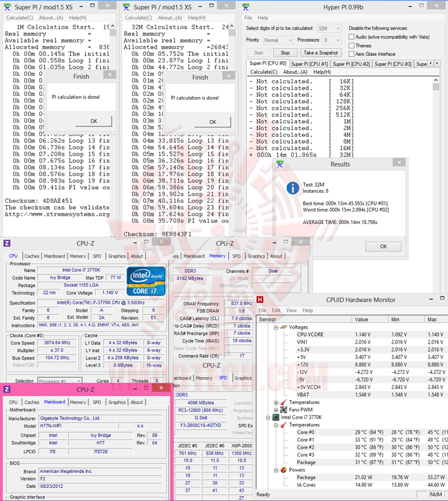
Task: Open the Processor #1 selection dropdown in CPU-Z
Action: tap(60, 381)
